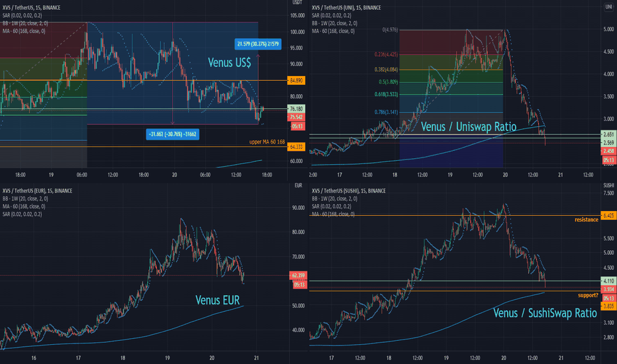The height and width of the screenshot is (364, 617).
Task: Click the red 75.542 last price label
Action: click(296, 117)
